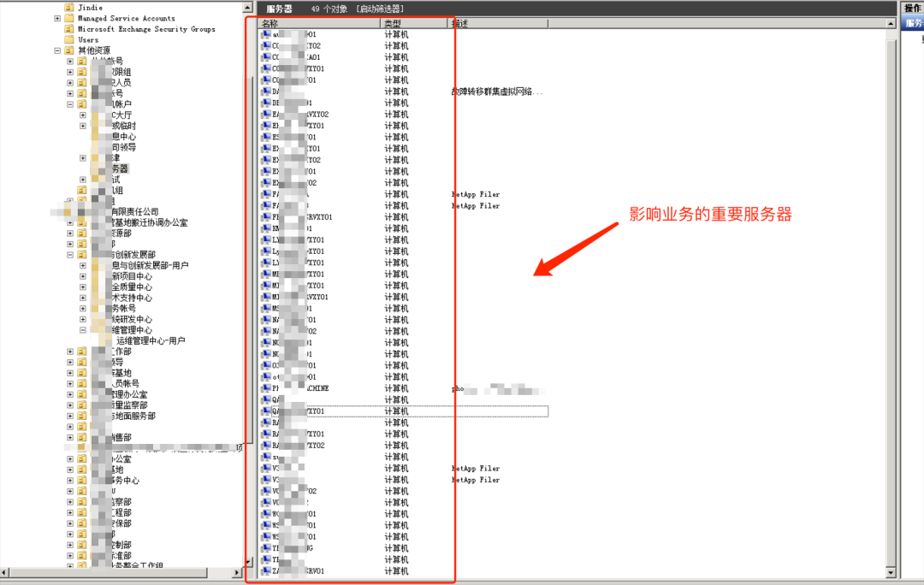Click computer icon of the ACHINE row
The width and height of the screenshot is (924, 585).
coord(266,388)
